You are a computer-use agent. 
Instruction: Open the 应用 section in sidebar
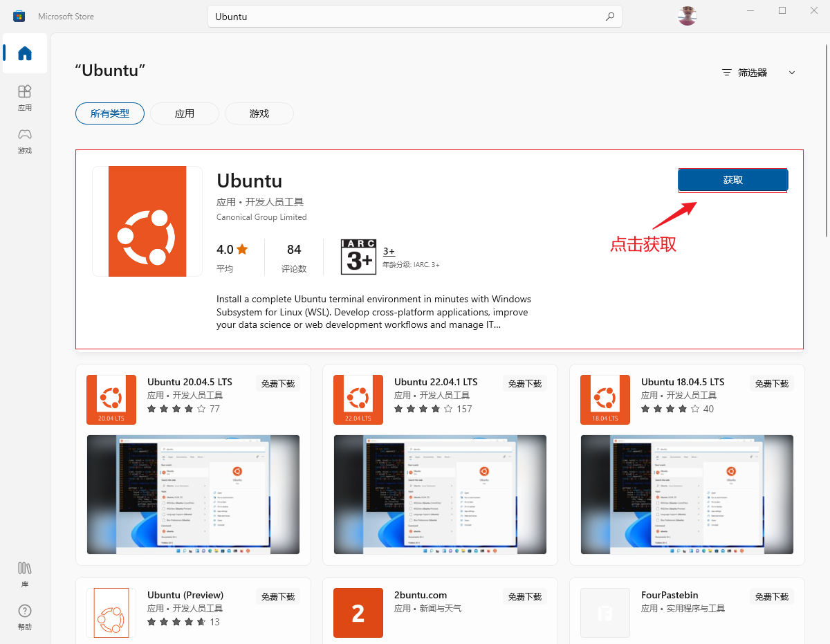[25, 98]
